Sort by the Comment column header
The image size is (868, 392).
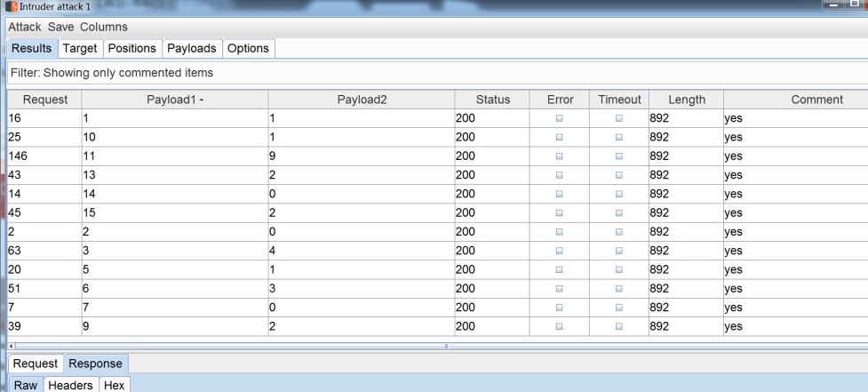pos(796,100)
